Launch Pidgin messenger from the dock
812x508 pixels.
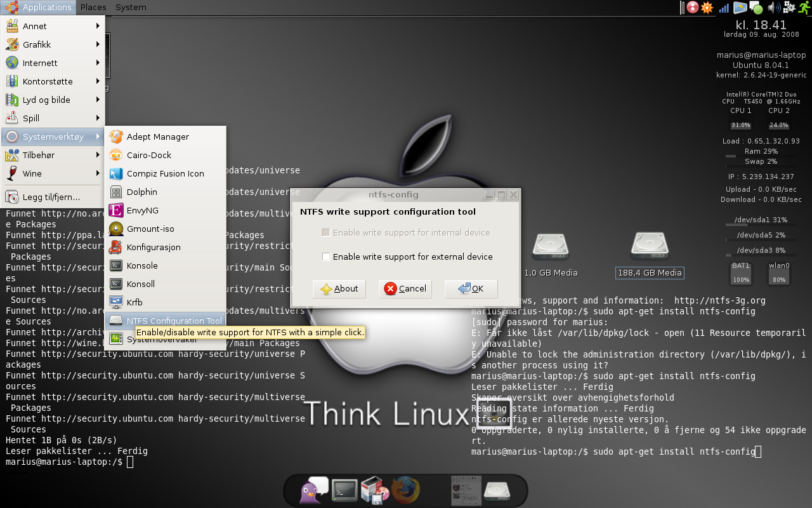(x=313, y=490)
